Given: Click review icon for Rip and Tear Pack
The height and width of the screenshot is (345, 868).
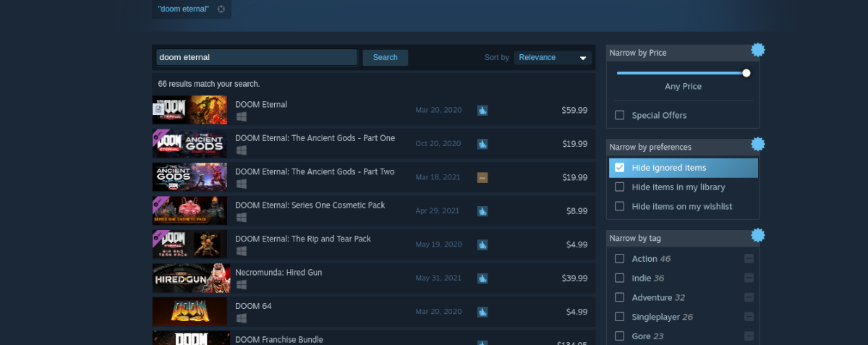Looking at the screenshot, I should [482, 244].
